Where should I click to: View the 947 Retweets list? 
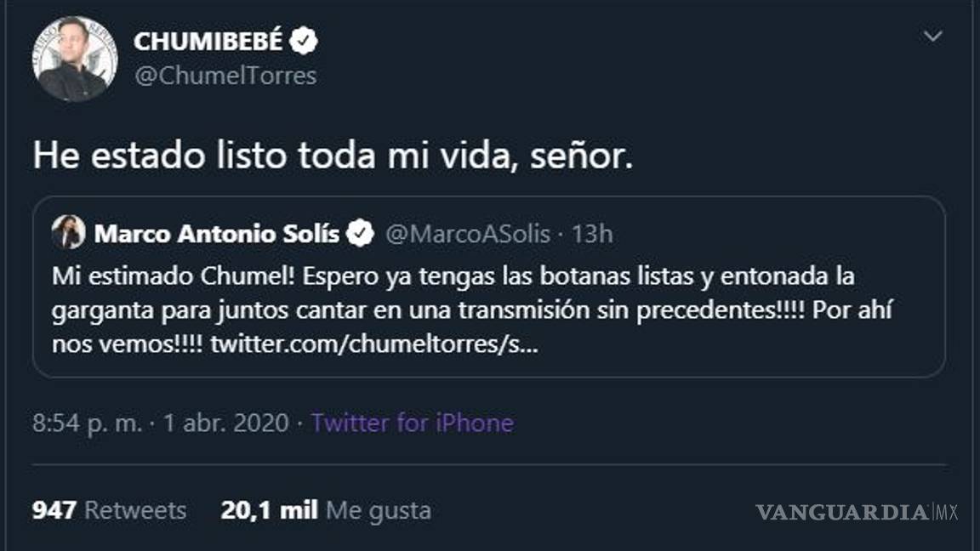[109, 509]
